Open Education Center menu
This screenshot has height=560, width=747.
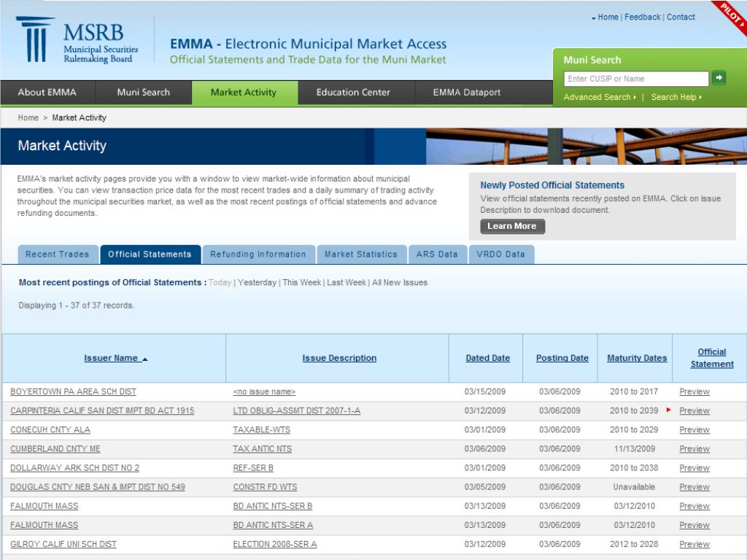[x=353, y=93]
